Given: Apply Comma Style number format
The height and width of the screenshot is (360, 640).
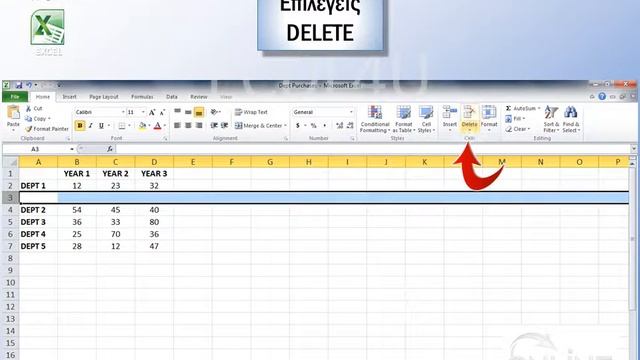Looking at the screenshot, I should tap(325, 126).
